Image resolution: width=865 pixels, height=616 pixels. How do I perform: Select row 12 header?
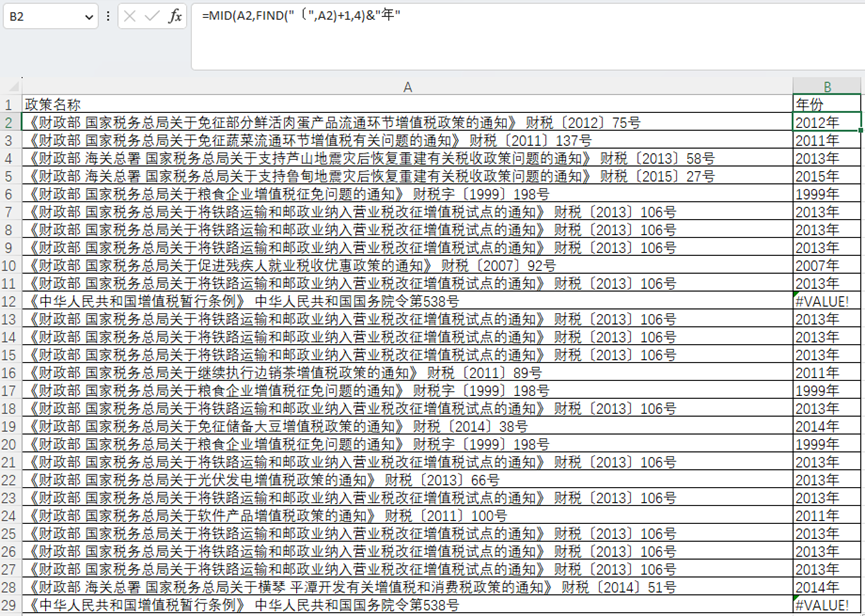10,301
